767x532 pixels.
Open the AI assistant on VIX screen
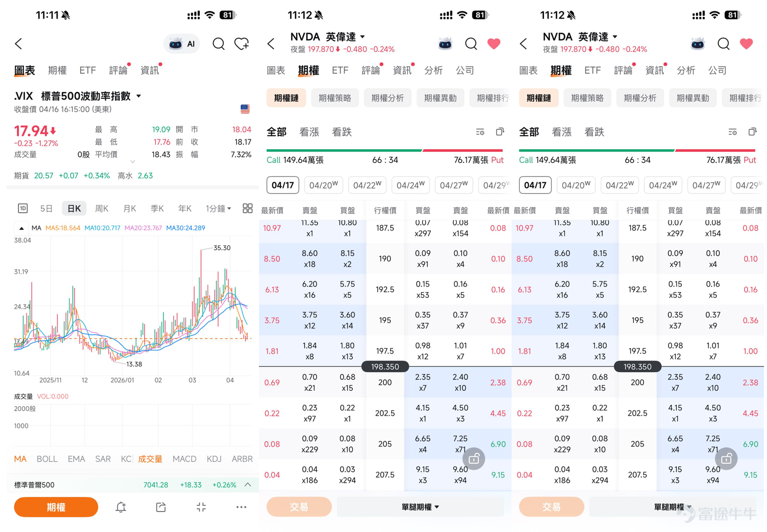pos(182,44)
